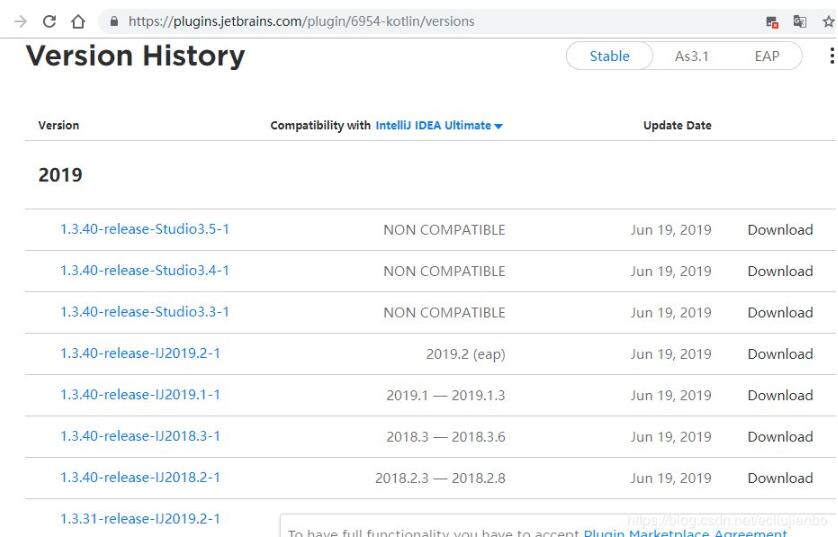Go to browser home page icon
Viewport: 838px width, 537px height.
pos(78,21)
